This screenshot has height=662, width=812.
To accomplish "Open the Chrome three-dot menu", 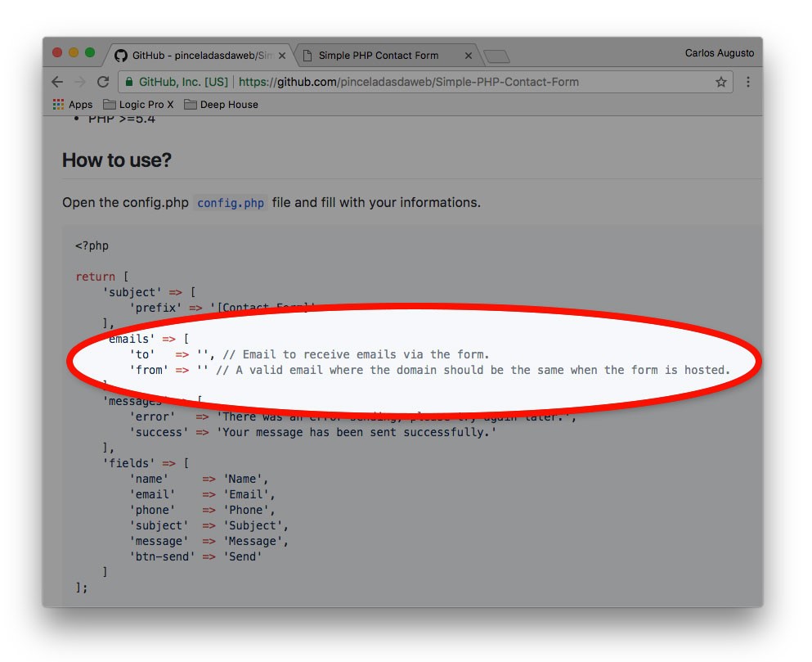I will (x=747, y=82).
